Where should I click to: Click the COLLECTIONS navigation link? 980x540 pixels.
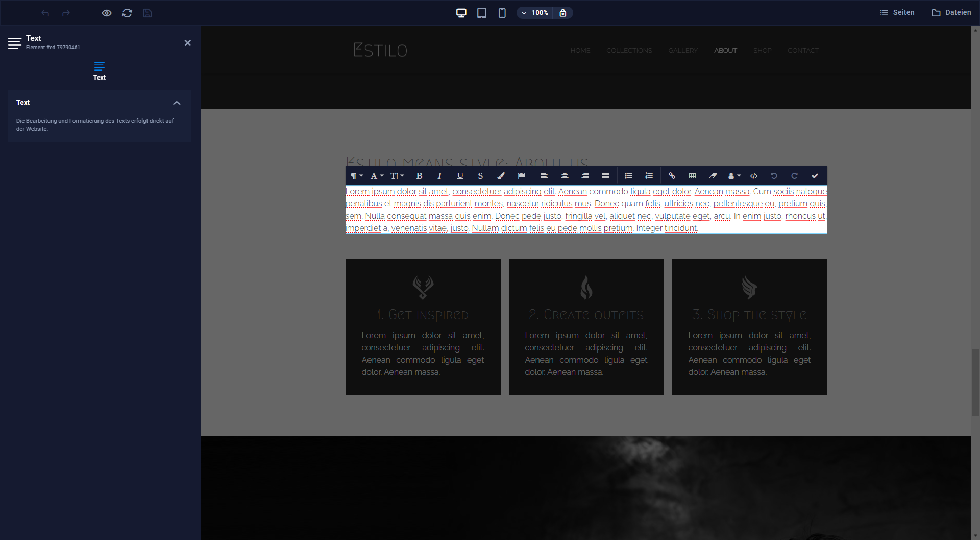coord(629,51)
